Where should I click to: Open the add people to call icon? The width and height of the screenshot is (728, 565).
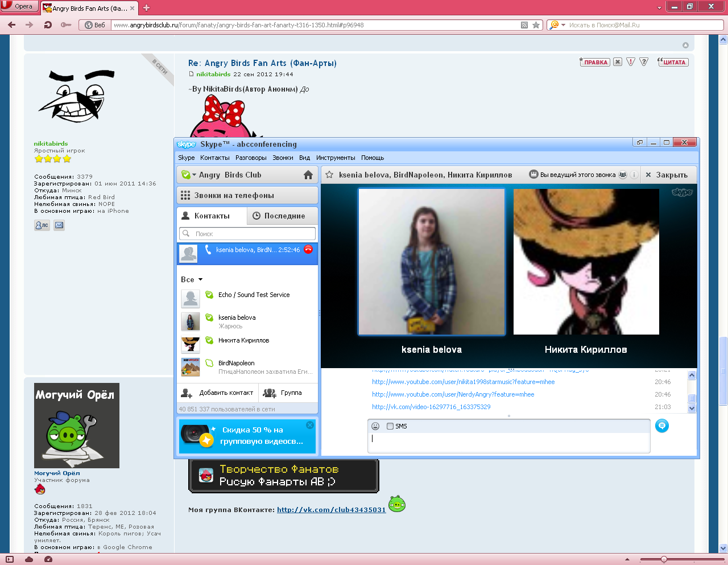(623, 175)
